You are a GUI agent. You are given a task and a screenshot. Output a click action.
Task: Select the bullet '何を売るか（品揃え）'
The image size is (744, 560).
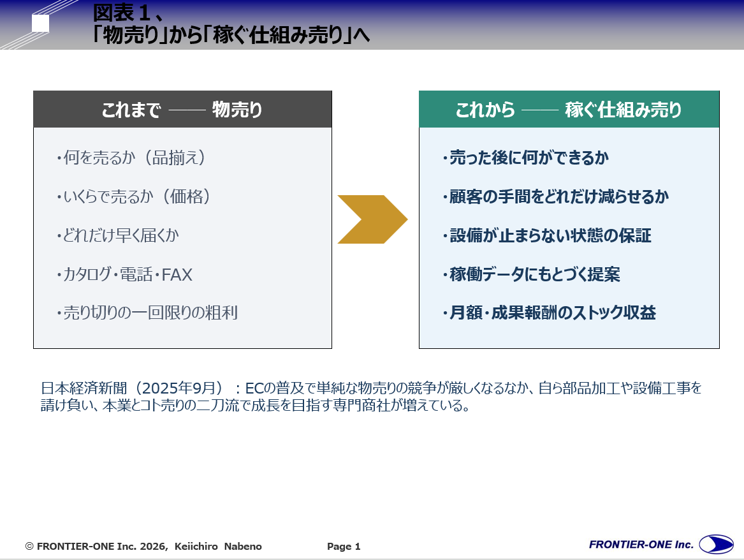(x=131, y=158)
